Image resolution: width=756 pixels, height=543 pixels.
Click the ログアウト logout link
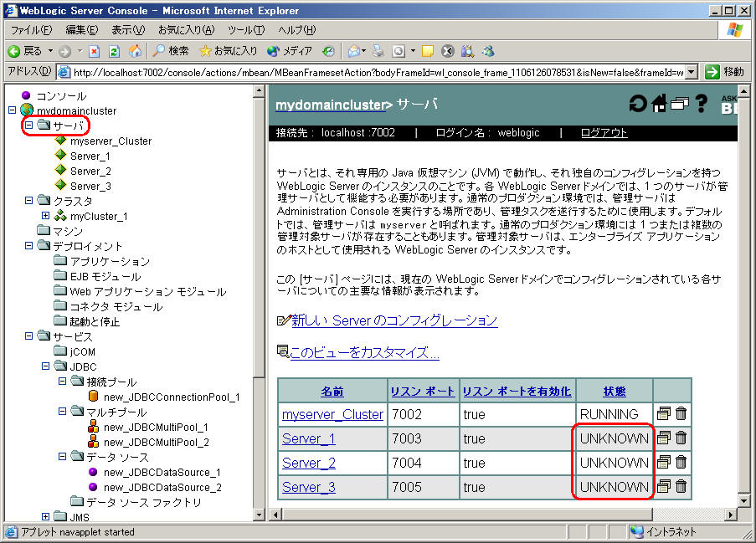[604, 133]
